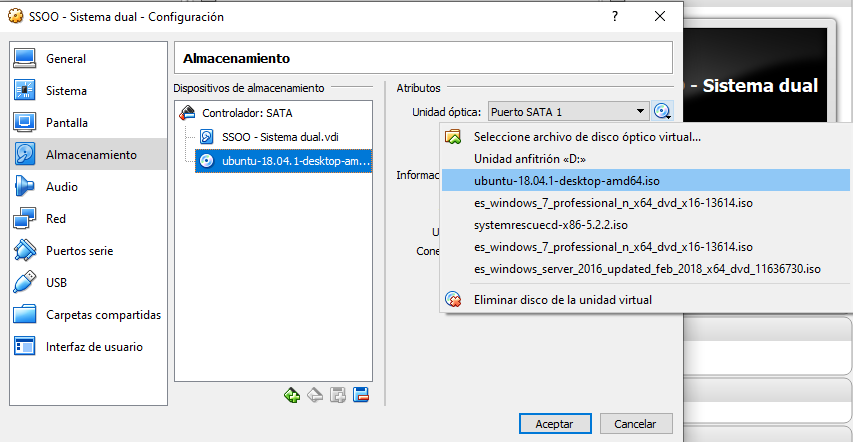Switch to the Audio settings section
The image size is (853, 442).
pyautogui.click(x=62, y=187)
